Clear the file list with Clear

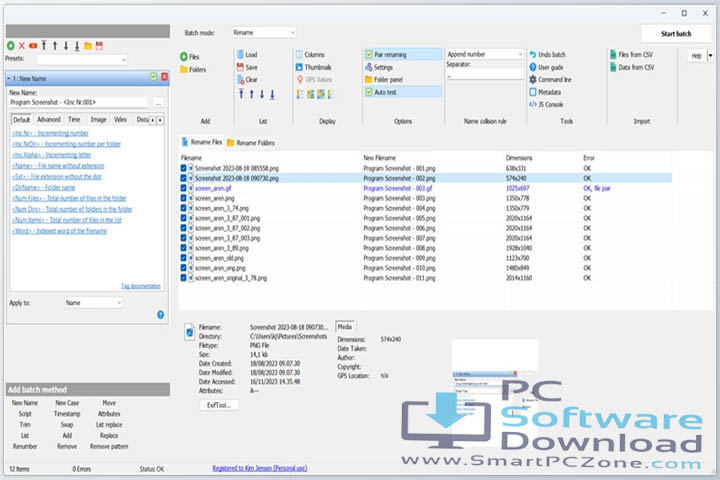(x=247, y=79)
